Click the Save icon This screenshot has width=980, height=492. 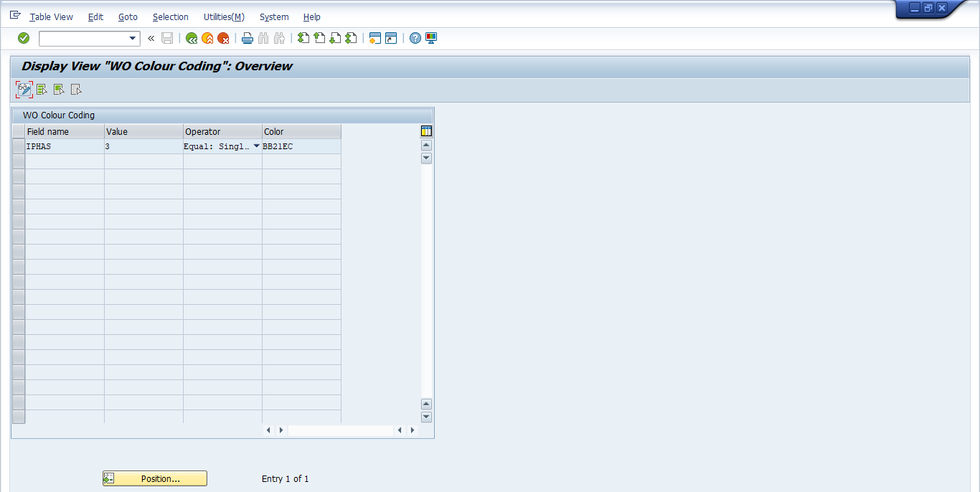coord(166,37)
